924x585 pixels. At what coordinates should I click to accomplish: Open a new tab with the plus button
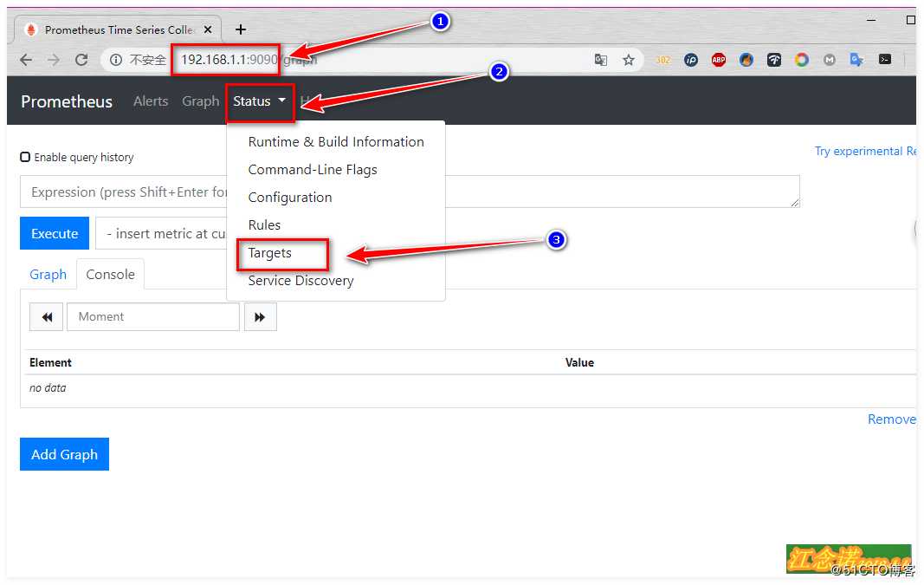(241, 29)
